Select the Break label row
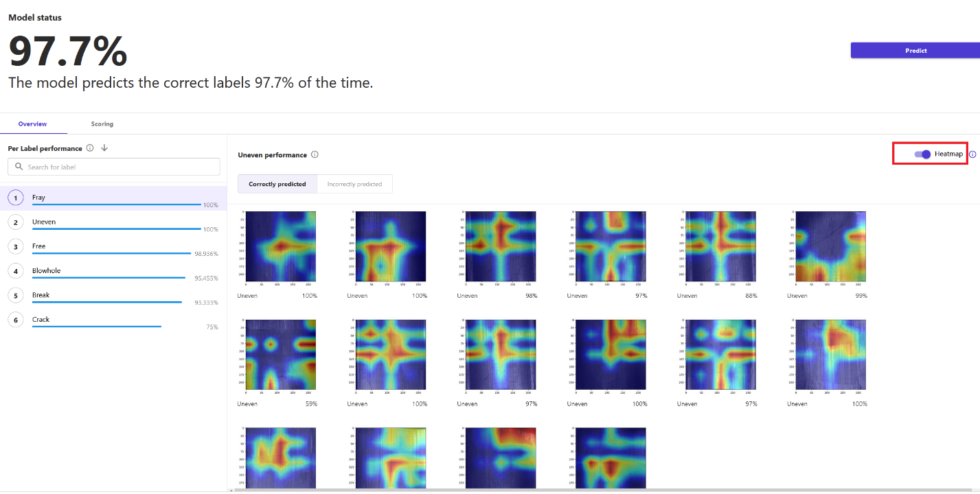The image size is (980, 494). point(113,296)
